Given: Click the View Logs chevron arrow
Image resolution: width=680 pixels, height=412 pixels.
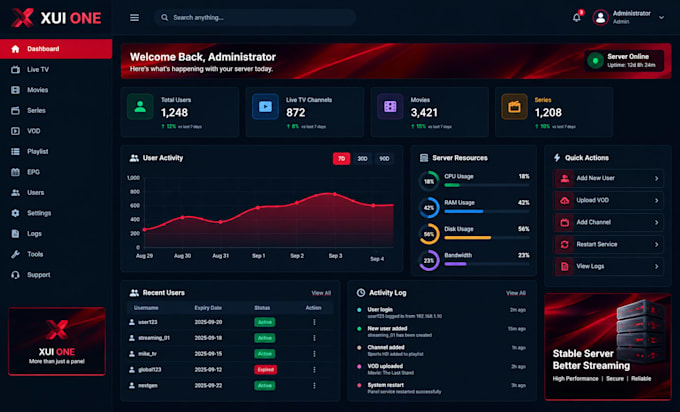Looking at the screenshot, I should (657, 267).
